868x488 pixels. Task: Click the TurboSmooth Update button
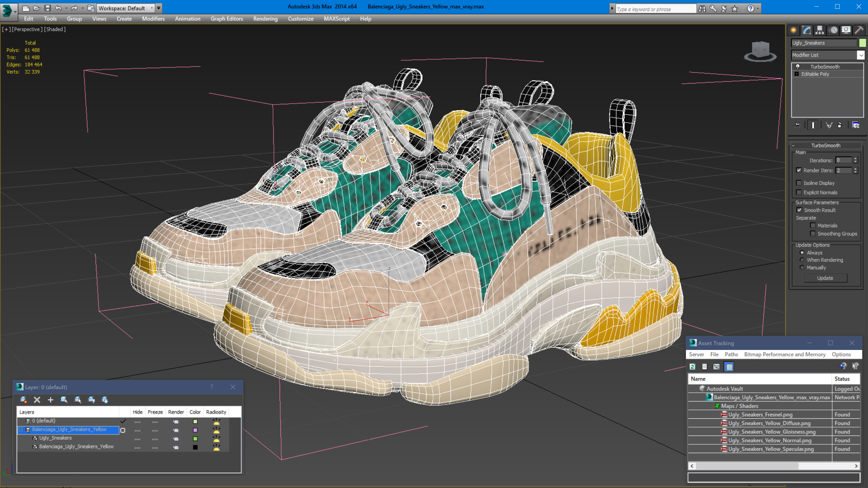pos(825,278)
